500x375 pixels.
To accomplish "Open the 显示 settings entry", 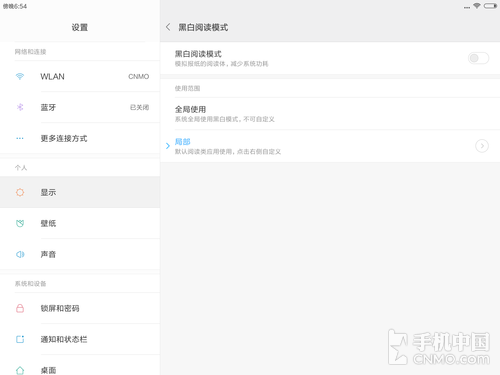I will [x=80, y=192].
